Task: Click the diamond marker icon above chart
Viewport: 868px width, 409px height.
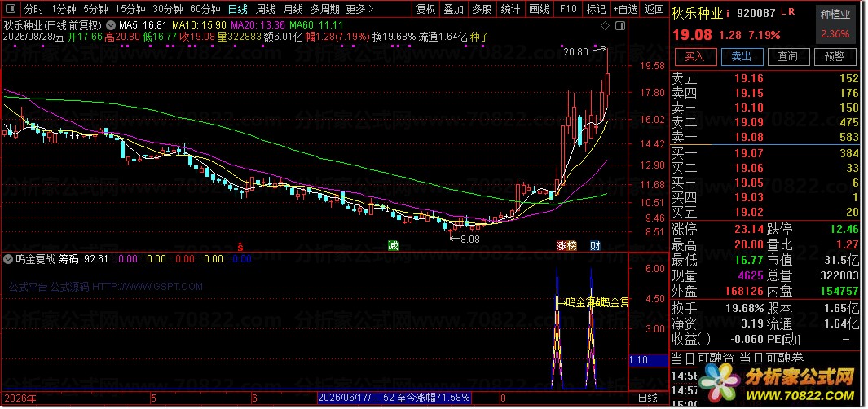Action: (605, 25)
